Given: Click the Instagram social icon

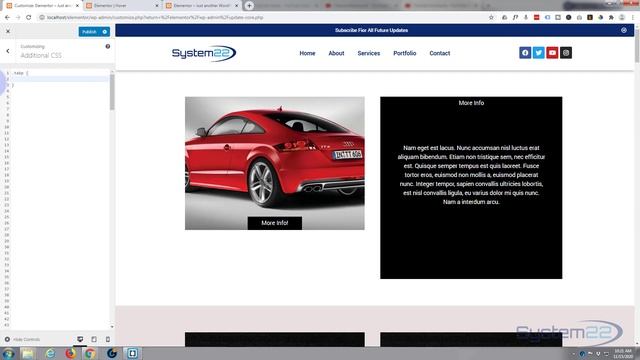Looking at the screenshot, I should [x=566, y=53].
